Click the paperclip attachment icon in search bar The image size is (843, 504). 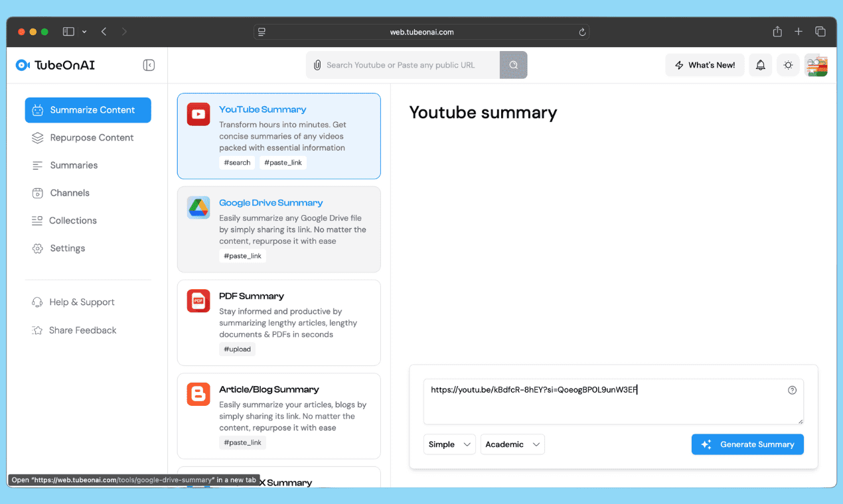pyautogui.click(x=317, y=65)
